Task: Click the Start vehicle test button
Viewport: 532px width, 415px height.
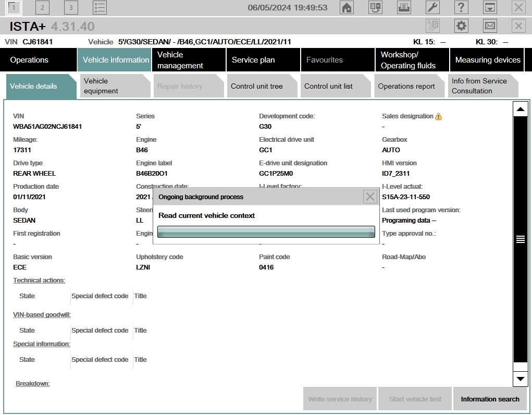Action: point(415,399)
